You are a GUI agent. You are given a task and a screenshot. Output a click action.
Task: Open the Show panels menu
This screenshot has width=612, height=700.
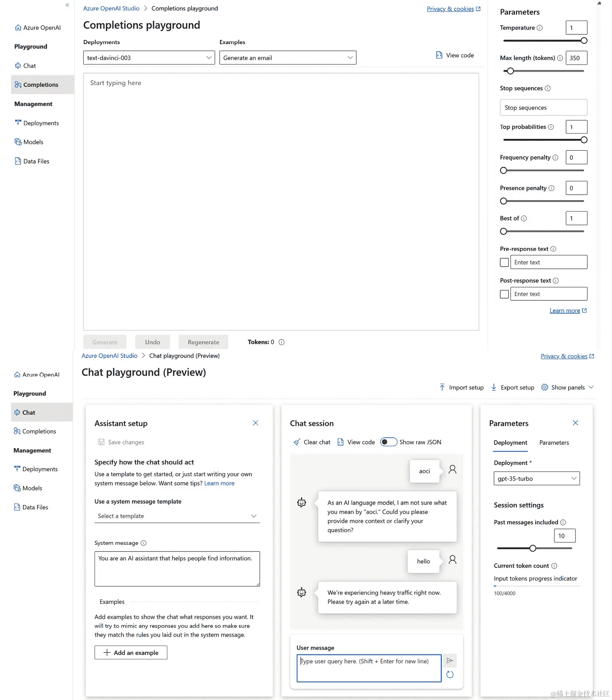(567, 387)
